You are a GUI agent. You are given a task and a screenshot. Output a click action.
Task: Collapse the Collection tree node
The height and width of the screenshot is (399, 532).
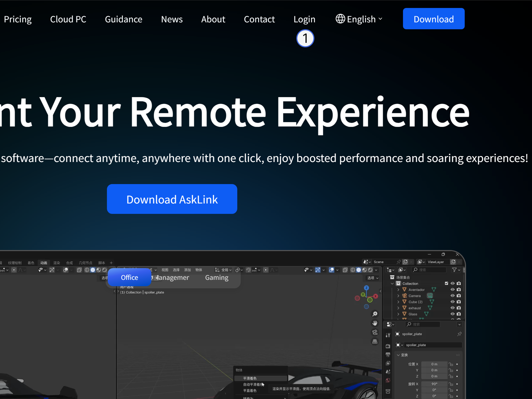coord(392,284)
